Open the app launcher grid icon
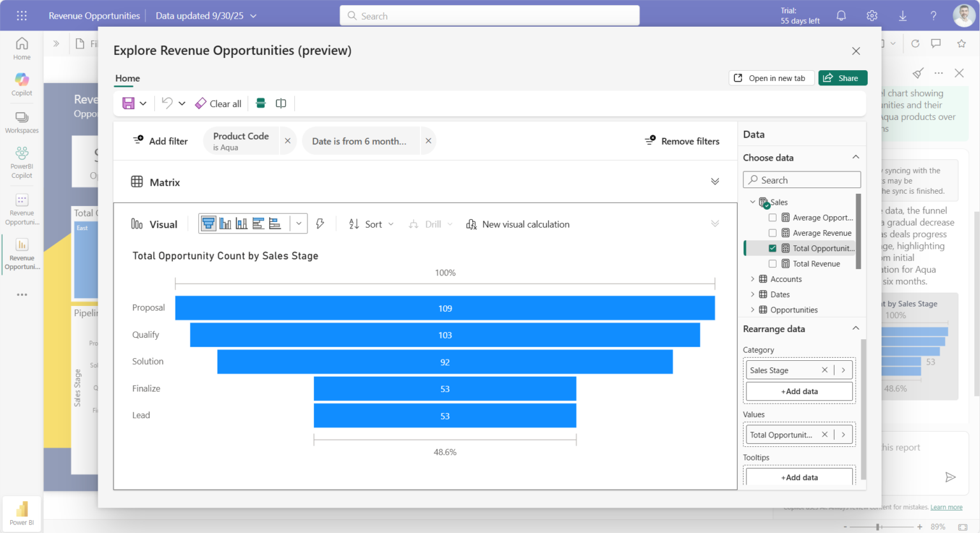The width and height of the screenshot is (980, 533). 22,16
